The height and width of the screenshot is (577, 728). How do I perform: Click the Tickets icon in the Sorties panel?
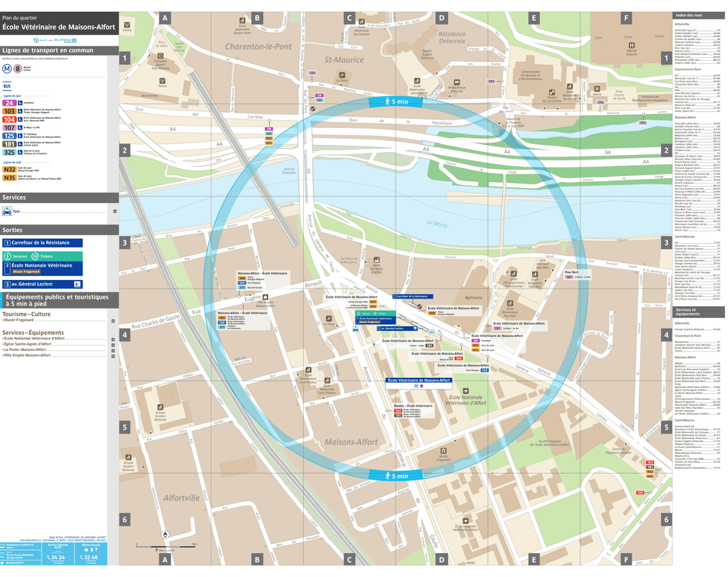35,255
